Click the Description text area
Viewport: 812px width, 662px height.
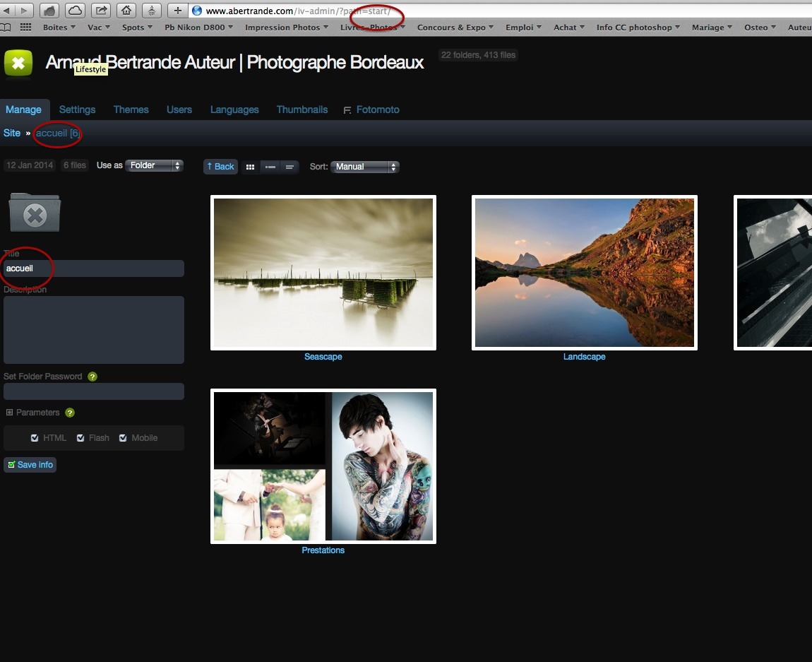(x=94, y=330)
